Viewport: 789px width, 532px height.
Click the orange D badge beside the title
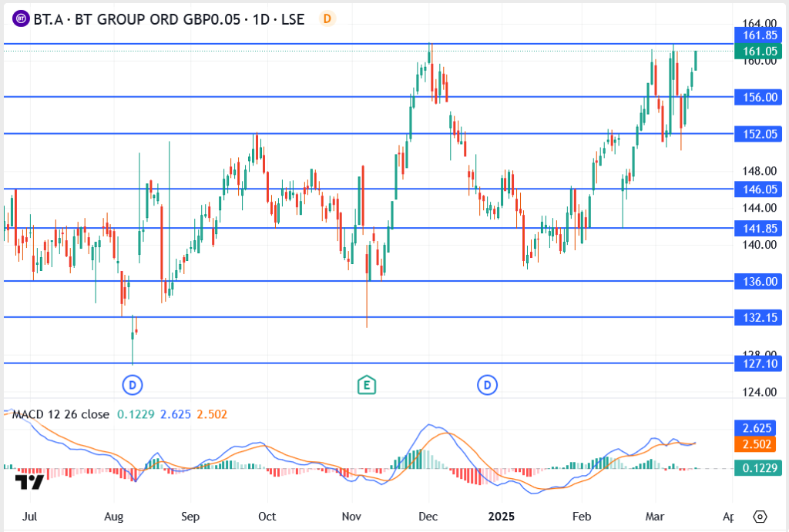(x=328, y=18)
